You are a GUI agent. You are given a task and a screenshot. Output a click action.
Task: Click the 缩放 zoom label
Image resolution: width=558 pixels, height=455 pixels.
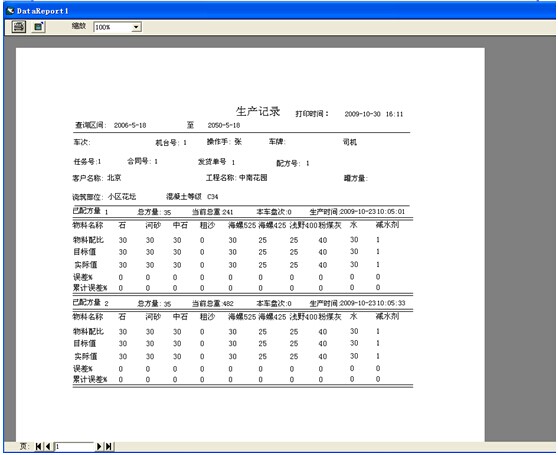tap(79, 26)
